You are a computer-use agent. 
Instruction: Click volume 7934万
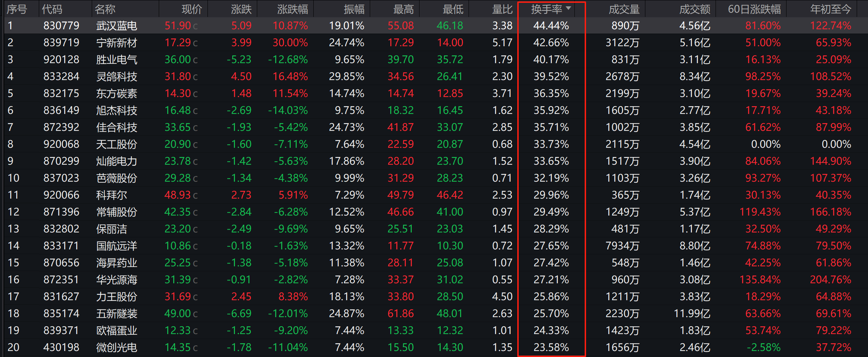pyautogui.click(x=623, y=246)
